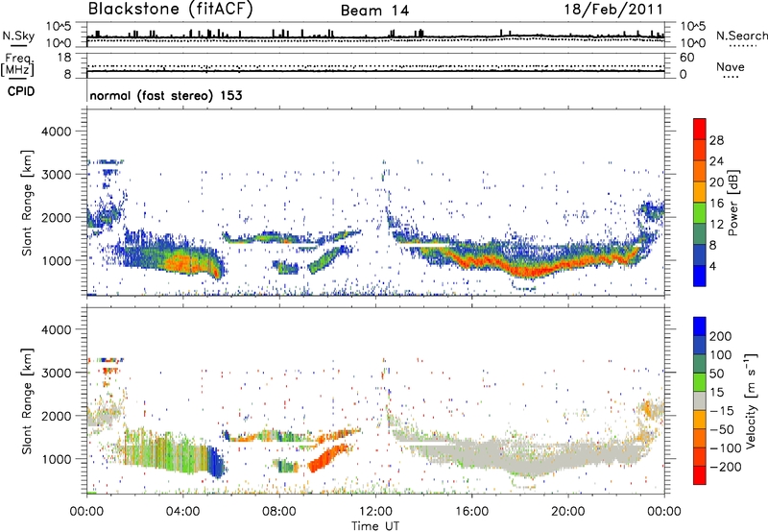
Task: Click the top red segment of the power color bar
Action: 700,129
